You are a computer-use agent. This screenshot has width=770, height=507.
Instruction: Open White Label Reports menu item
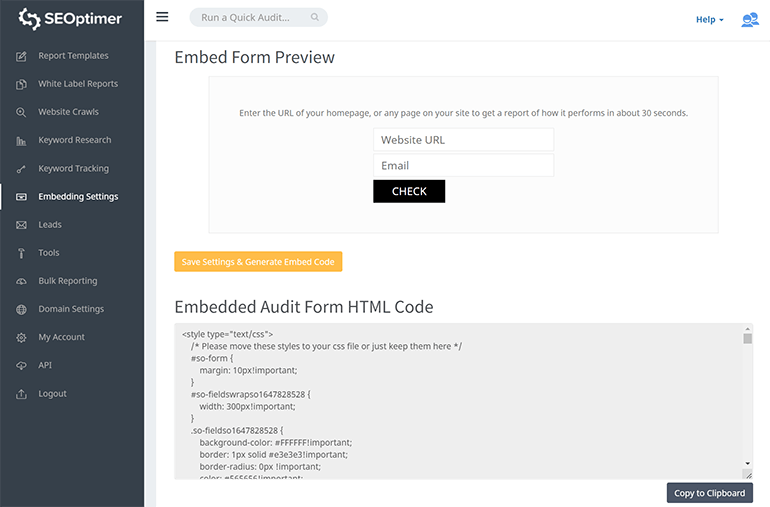(x=78, y=84)
